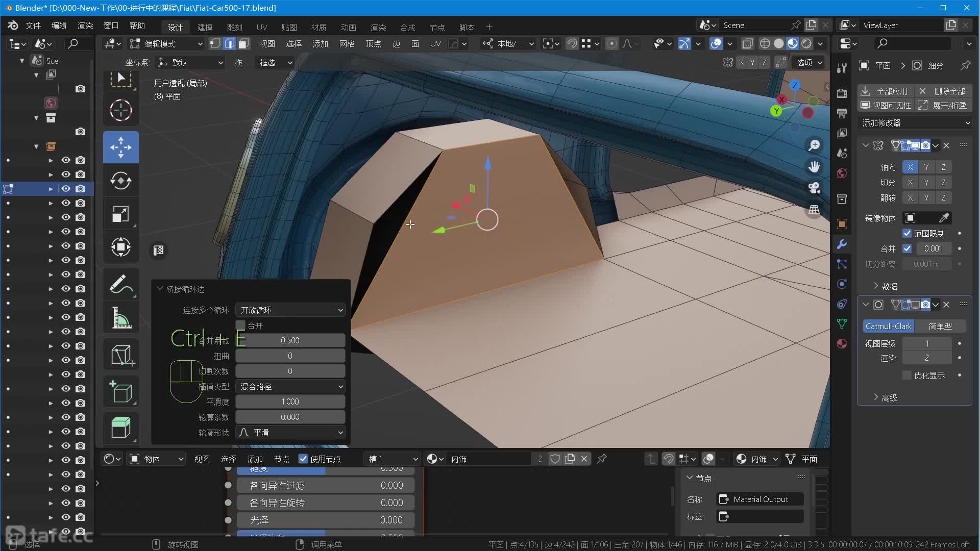Adjust 光泽 slider value
The height and width of the screenshot is (551, 980).
pyautogui.click(x=326, y=520)
